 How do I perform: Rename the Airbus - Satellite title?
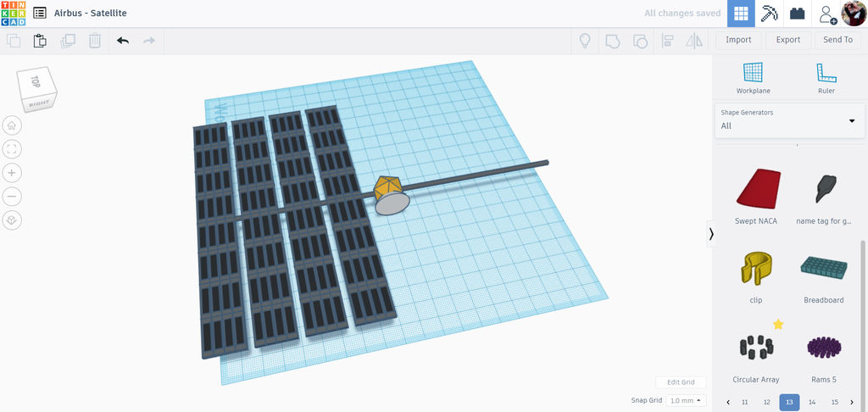90,13
